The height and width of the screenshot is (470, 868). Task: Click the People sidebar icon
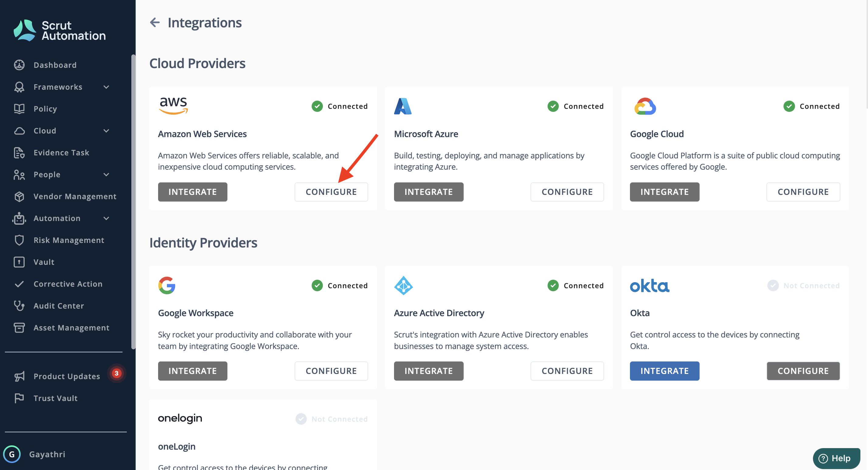(x=19, y=175)
